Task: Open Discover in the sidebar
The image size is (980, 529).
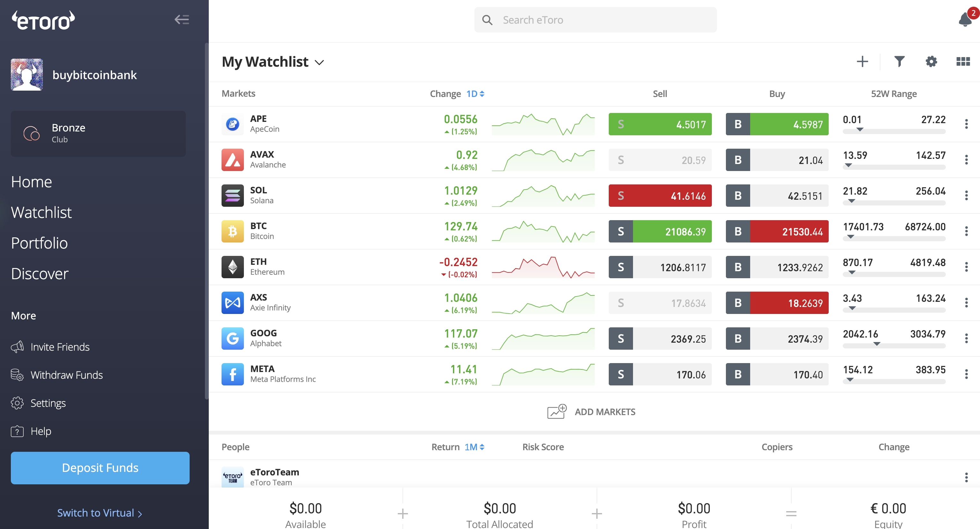Action: pyautogui.click(x=40, y=273)
